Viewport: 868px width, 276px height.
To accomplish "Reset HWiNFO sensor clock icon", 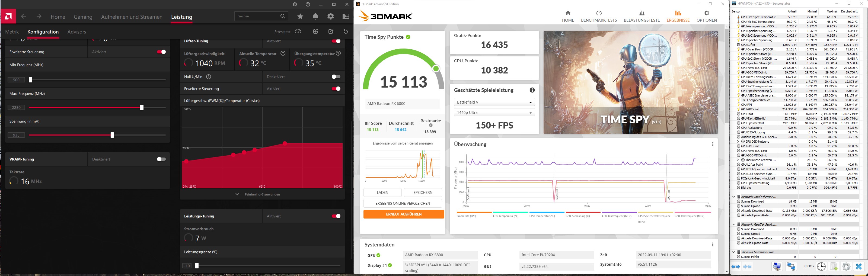I will 821,267.
